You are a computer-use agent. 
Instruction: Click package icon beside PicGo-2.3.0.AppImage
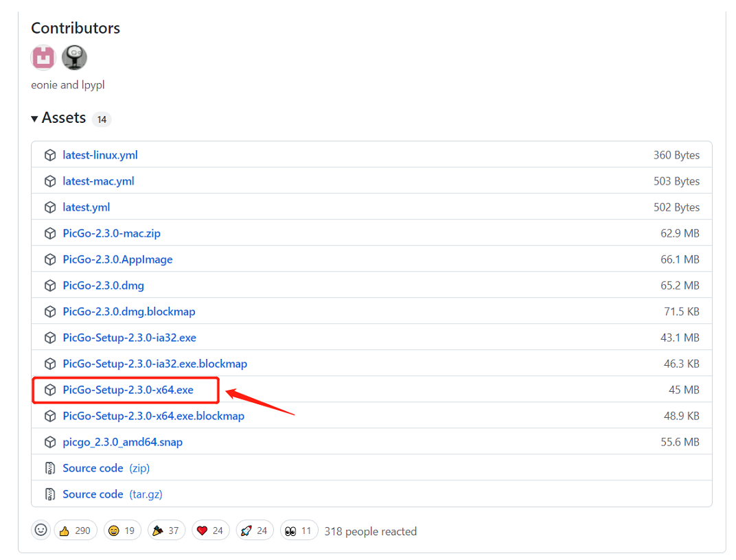point(49,260)
